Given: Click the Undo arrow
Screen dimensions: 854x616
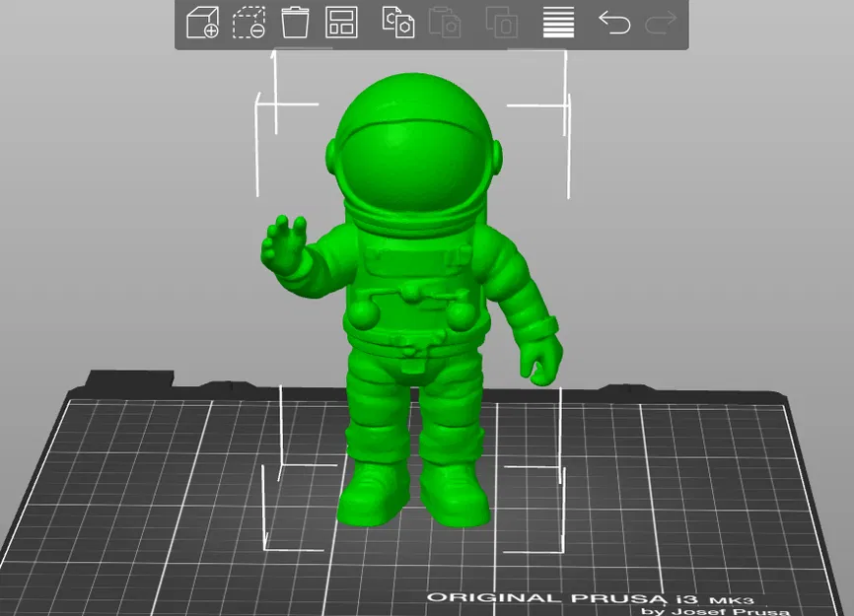Looking at the screenshot, I should tap(613, 22).
